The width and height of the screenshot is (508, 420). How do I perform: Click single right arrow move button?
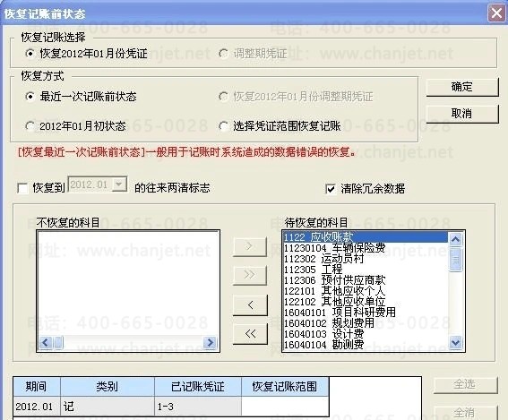click(x=250, y=246)
